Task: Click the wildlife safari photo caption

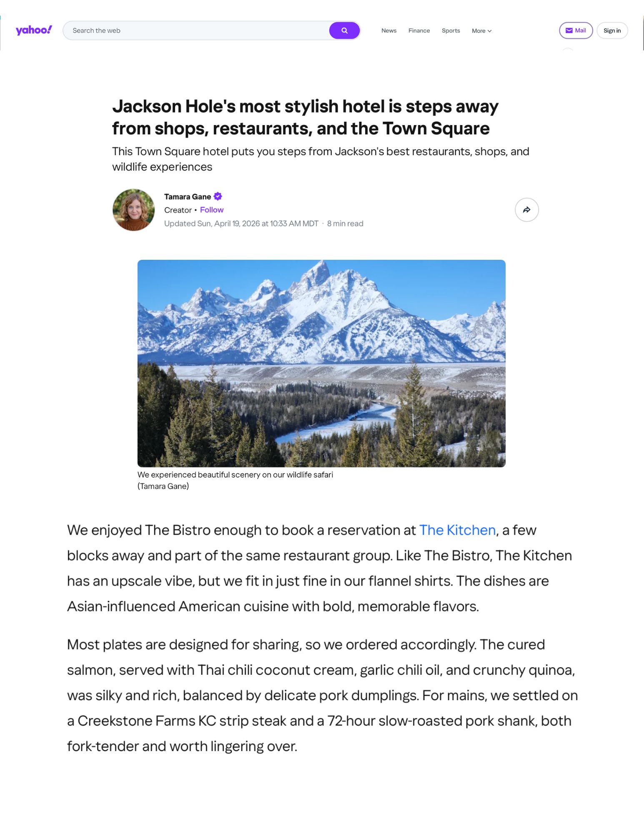Action: (235, 480)
